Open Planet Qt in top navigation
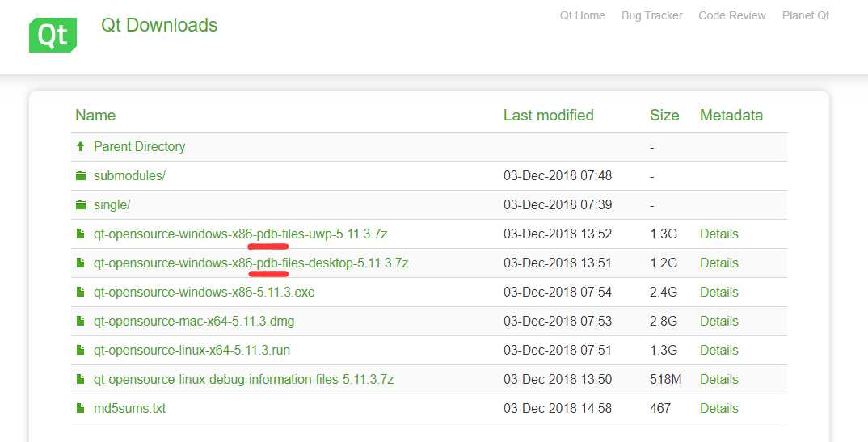This screenshot has height=442, width=868. 806,15
